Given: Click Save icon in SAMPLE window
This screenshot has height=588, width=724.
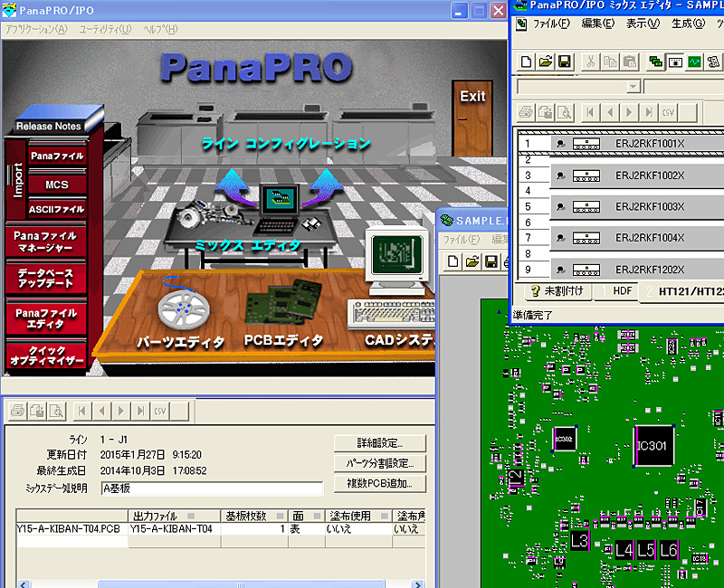Looking at the screenshot, I should [491, 261].
